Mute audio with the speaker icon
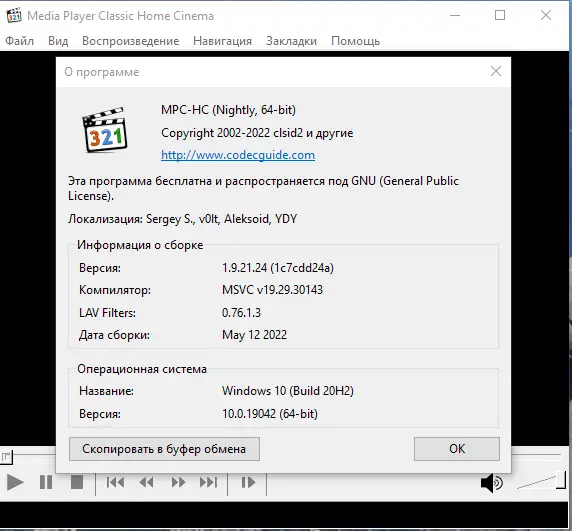This screenshot has height=531, width=572. pos(492,483)
